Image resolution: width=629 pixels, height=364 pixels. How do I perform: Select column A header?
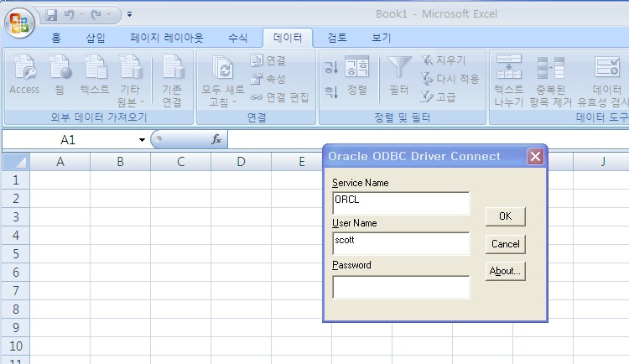coord(60,162)
